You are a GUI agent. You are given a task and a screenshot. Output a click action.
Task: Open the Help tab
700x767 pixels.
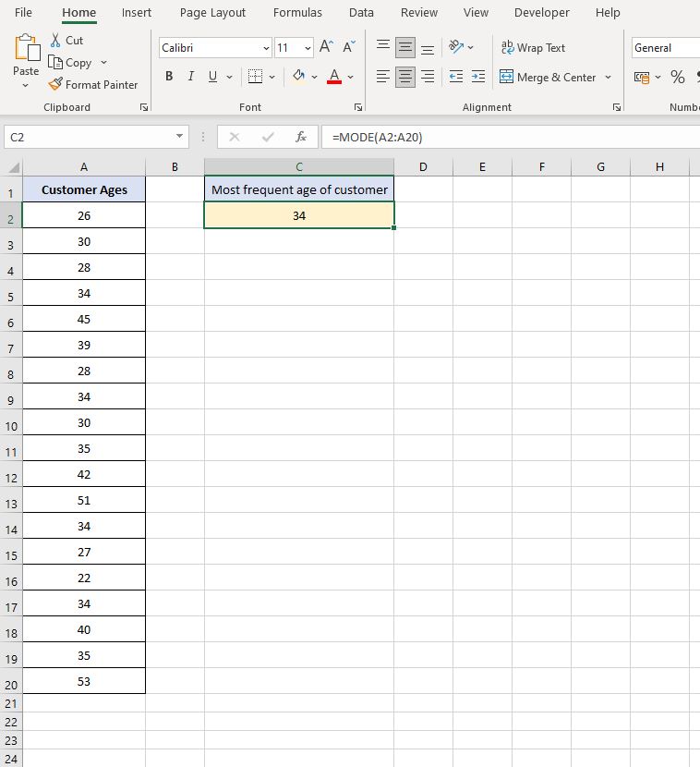tap(608, 13)
